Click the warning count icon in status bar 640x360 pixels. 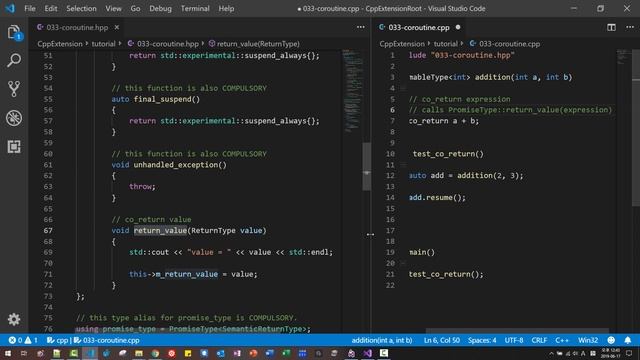tap(28, 340)
